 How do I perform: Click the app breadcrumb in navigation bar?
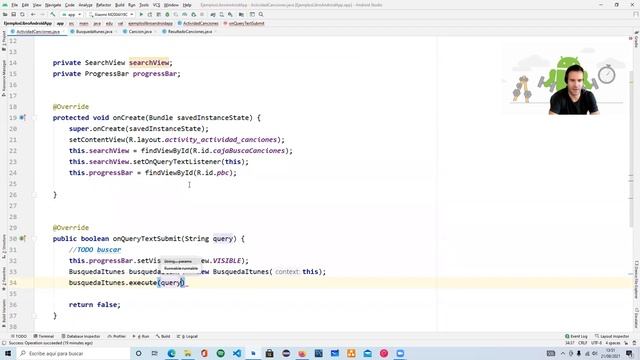60,23
